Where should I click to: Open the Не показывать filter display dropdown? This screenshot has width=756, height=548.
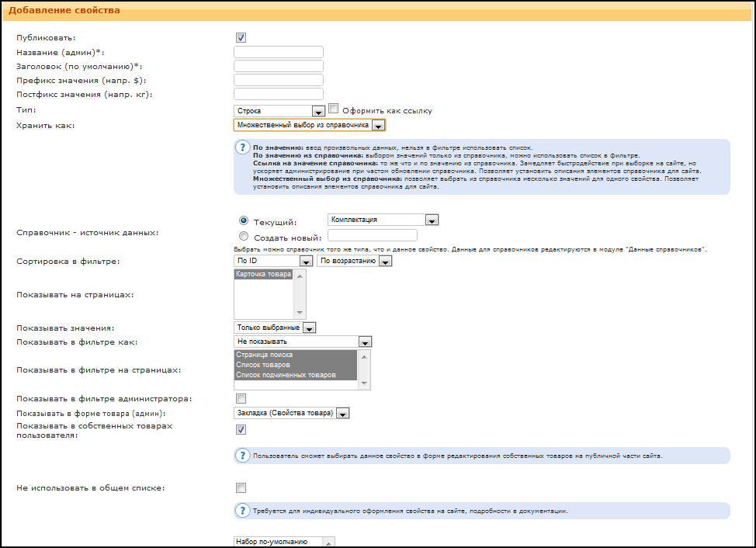point(303,342)
